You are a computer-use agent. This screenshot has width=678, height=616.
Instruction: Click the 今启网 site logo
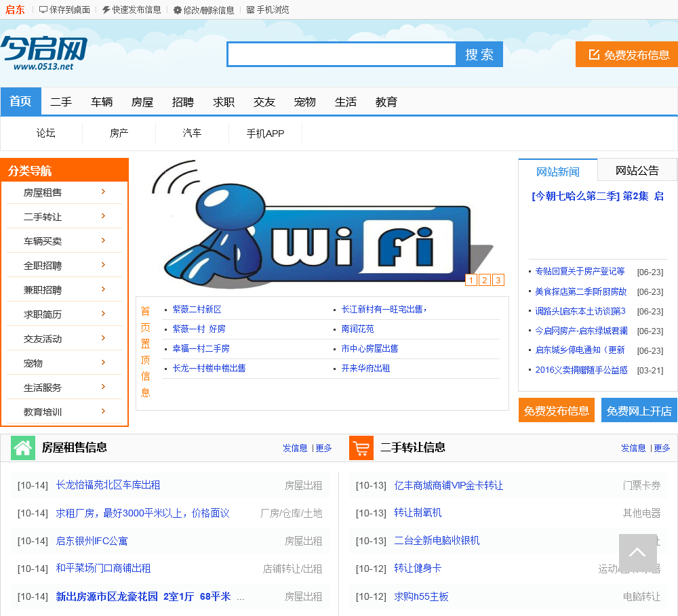point(43,53)
